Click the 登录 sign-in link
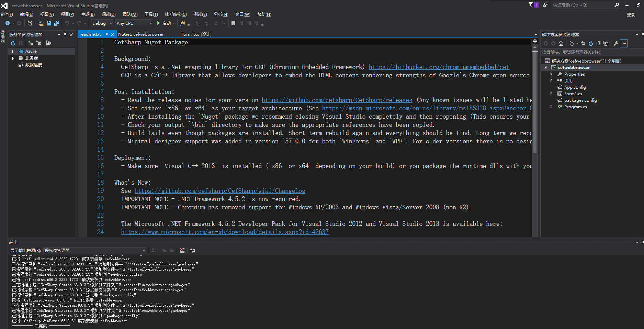Image resolution: width=644 pixels, height=329 pixels. click(x=631, y=14)
